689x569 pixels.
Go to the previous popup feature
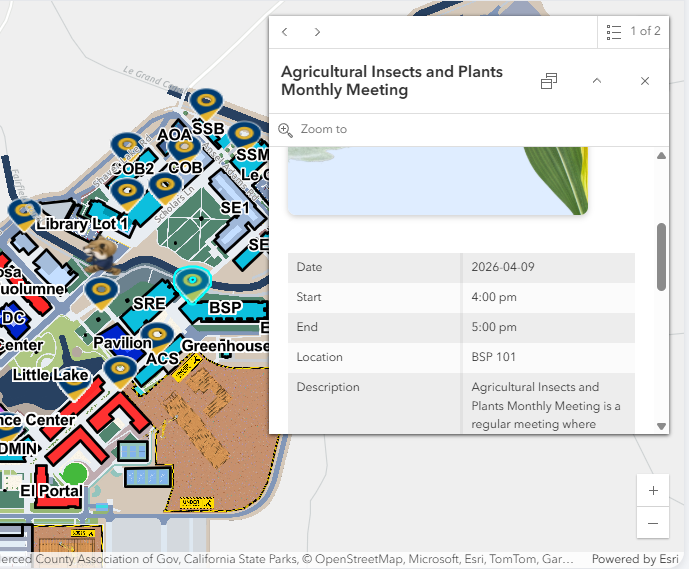[285, 32]
